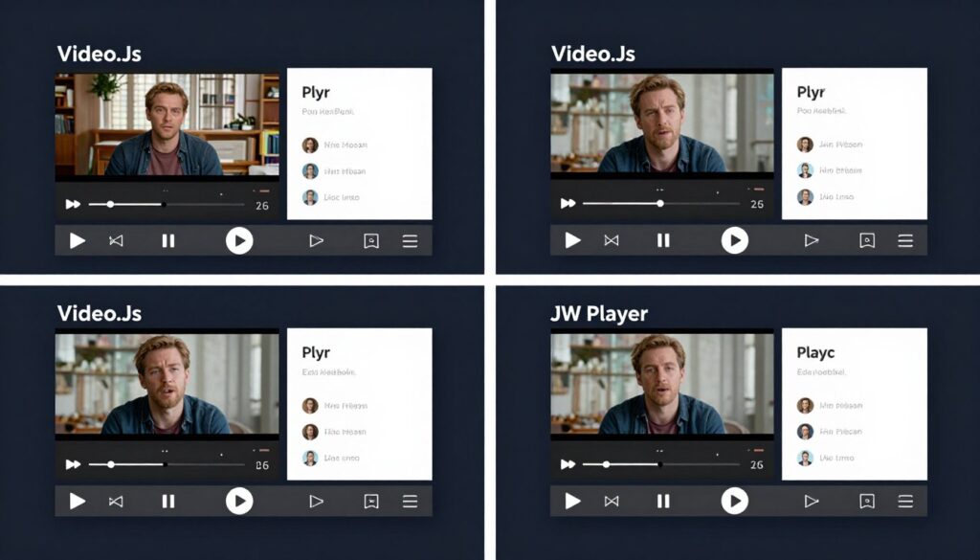The width and height of the screenshot is (980, 560).
Task: Click the "Playc" card heading
Action: coord(815,353)
